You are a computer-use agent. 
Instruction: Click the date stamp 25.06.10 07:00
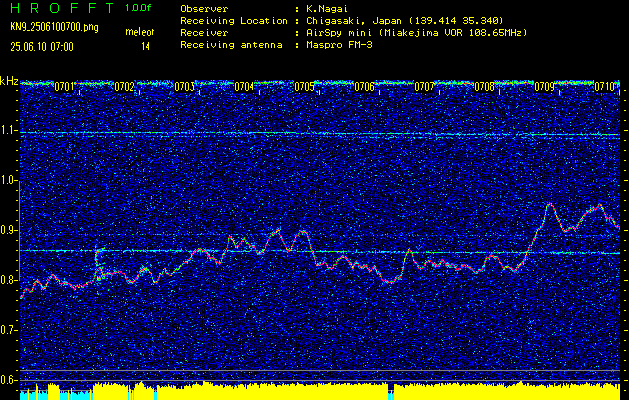[42, 47]
